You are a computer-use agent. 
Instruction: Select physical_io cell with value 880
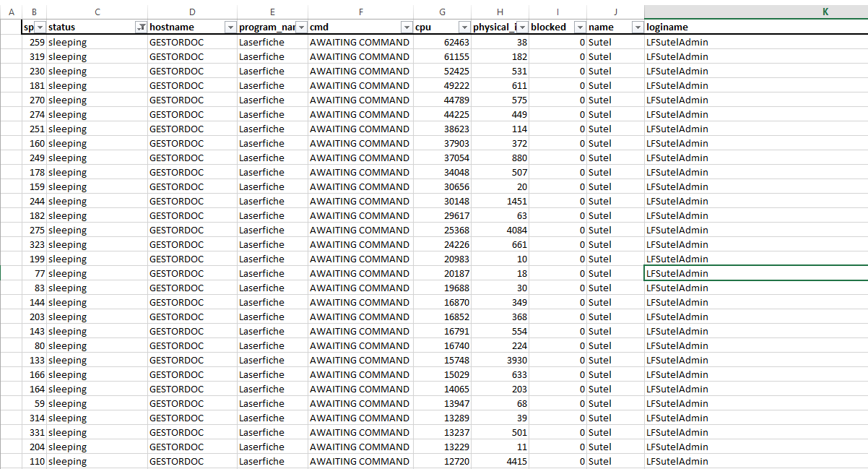tap(500, 158)
